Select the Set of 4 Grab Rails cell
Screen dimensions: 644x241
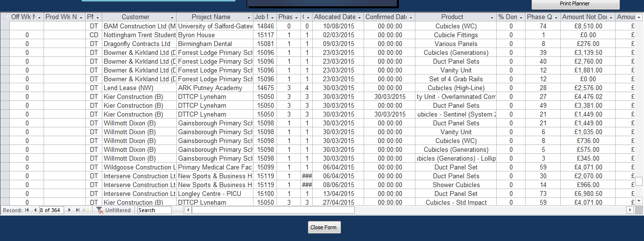[x=456, y=79]
